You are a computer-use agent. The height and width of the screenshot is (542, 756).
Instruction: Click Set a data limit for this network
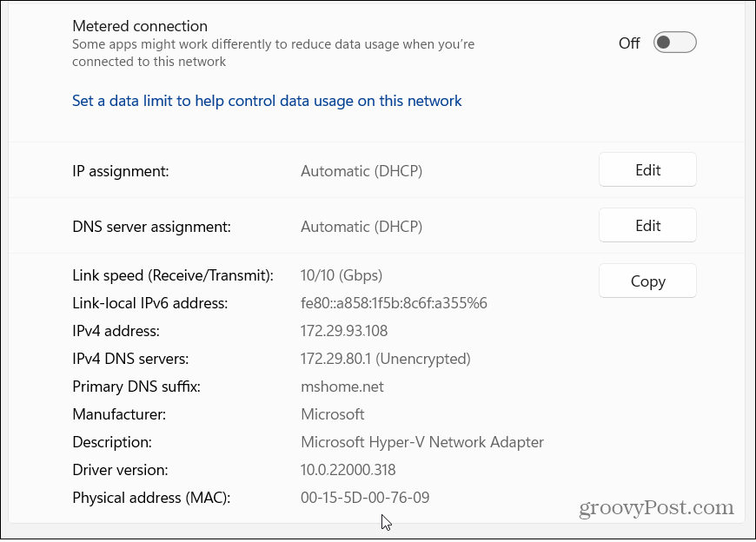pos(266,101)
